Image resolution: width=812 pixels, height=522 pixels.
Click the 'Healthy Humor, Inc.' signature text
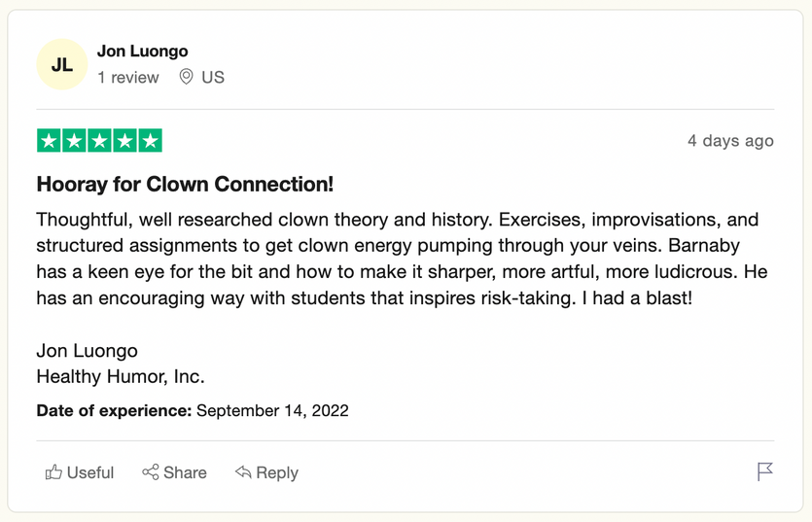(x=121, y=376)
